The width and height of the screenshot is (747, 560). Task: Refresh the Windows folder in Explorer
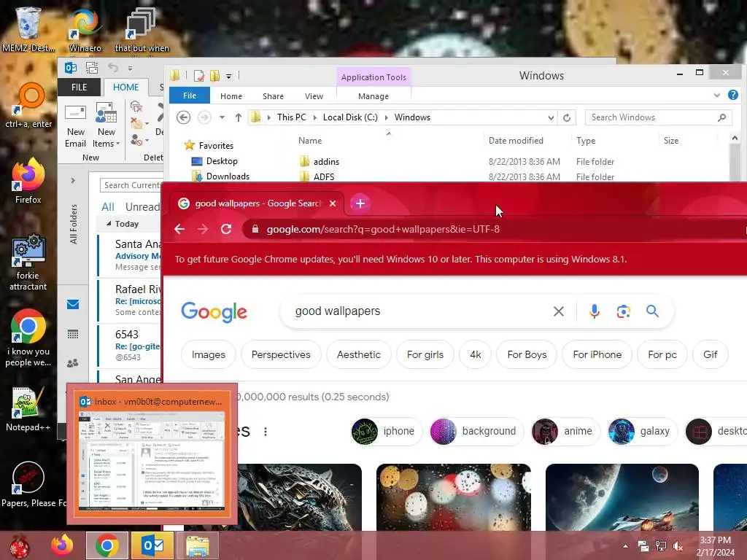pos(566,117)
